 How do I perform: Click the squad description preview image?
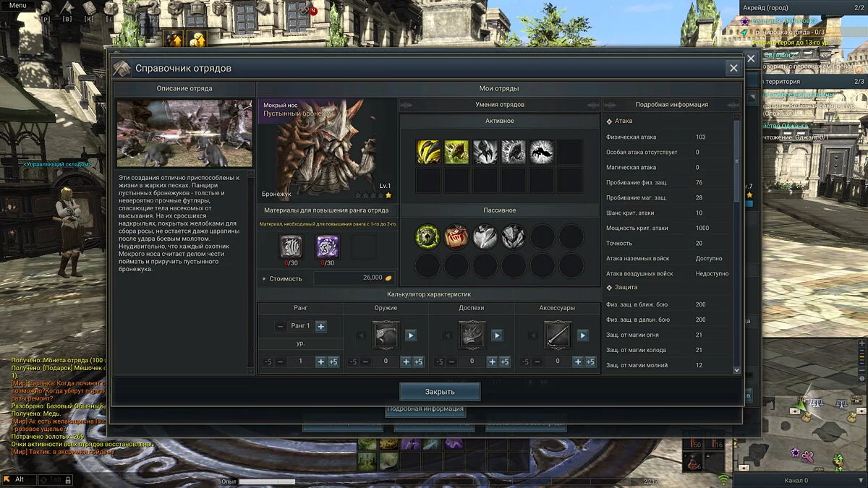[185, 134]
